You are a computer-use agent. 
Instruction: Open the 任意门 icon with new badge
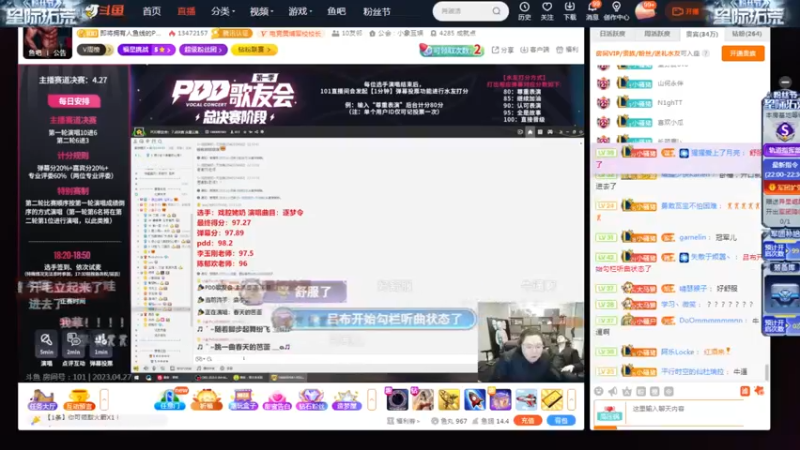170,399
